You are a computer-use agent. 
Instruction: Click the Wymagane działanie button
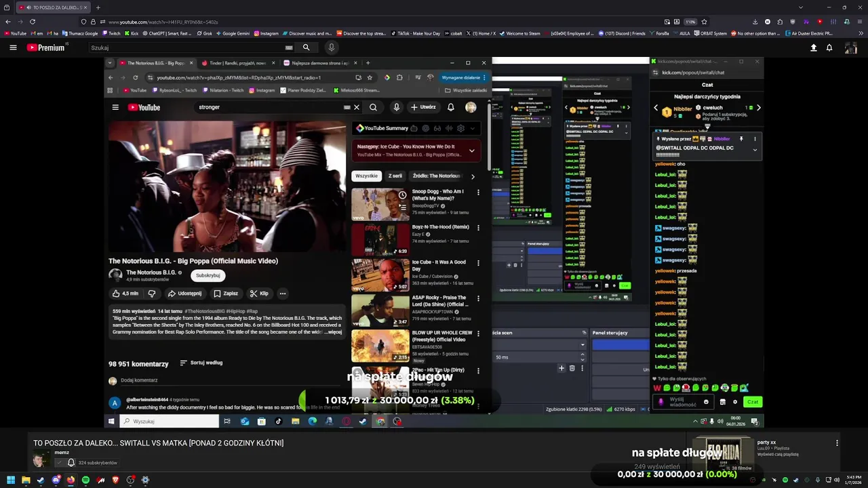[x=463, y=77]
